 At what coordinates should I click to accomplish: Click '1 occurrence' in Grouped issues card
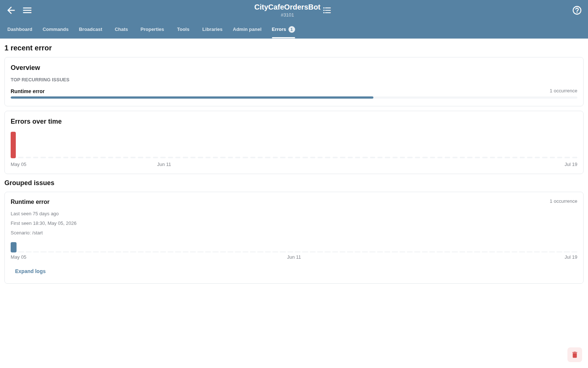563,201
